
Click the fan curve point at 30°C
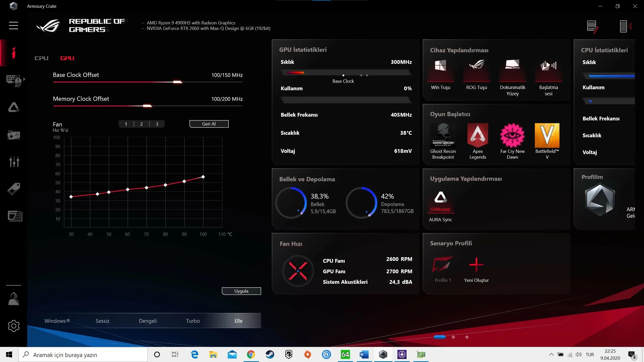coord(71,197)
